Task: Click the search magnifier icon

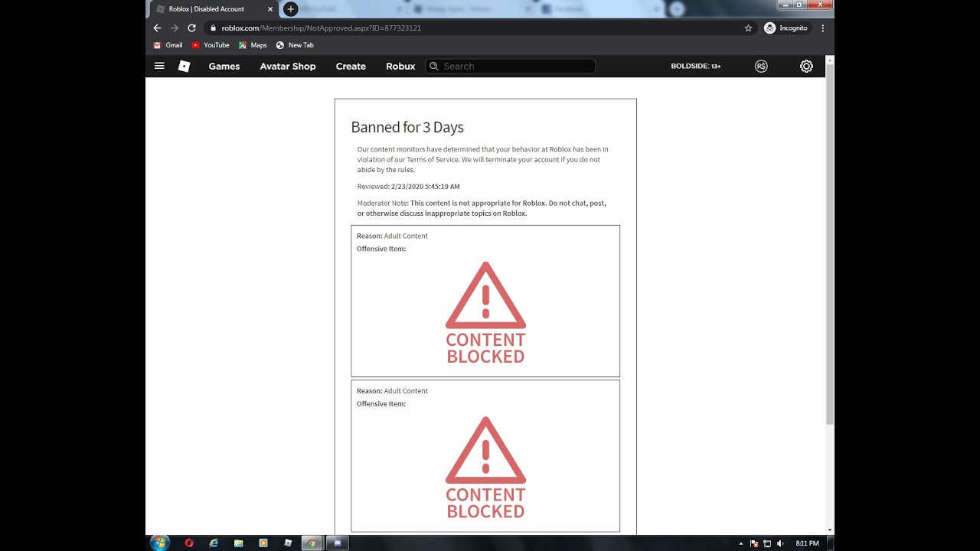Action: (434, 67)
